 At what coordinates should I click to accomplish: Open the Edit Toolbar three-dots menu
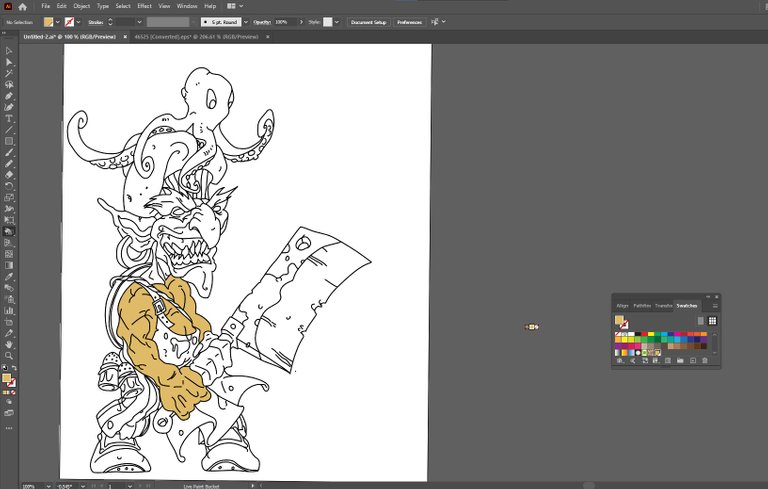(9, 428)
